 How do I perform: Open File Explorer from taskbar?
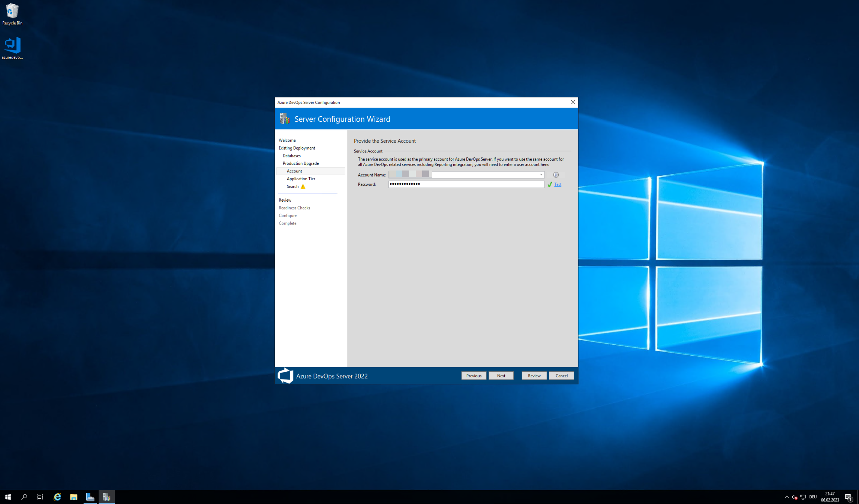tap(73, 497)
